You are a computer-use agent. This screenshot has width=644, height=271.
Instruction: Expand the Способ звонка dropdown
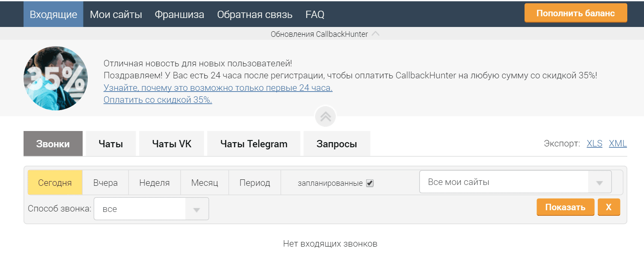coord(151,209)
